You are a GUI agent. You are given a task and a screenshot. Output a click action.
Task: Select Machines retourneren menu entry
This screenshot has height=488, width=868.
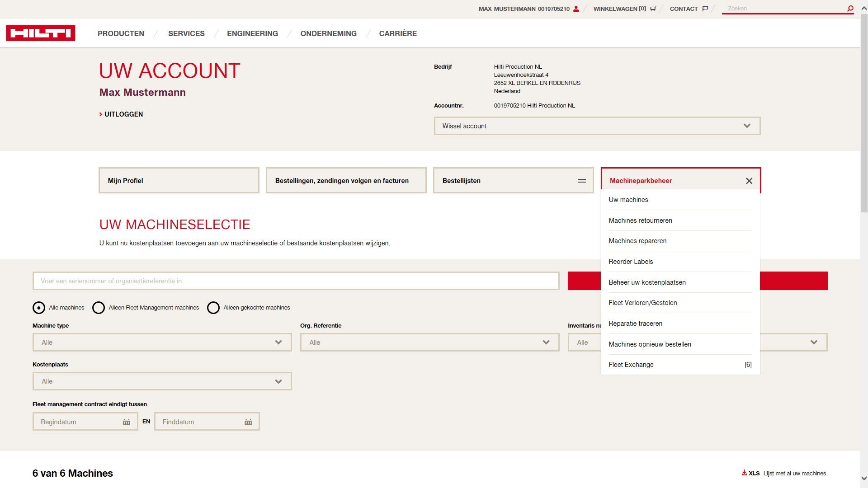[x=680, y=221]
